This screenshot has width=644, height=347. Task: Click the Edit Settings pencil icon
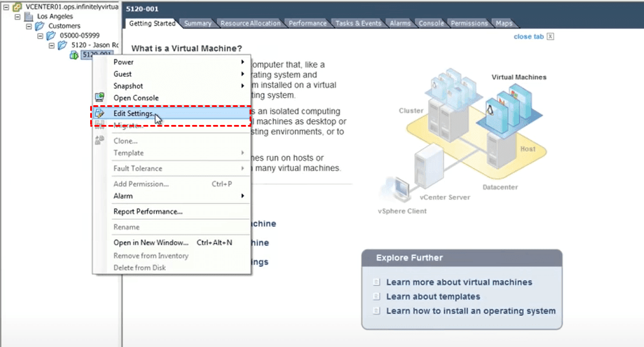click(99, 113)
